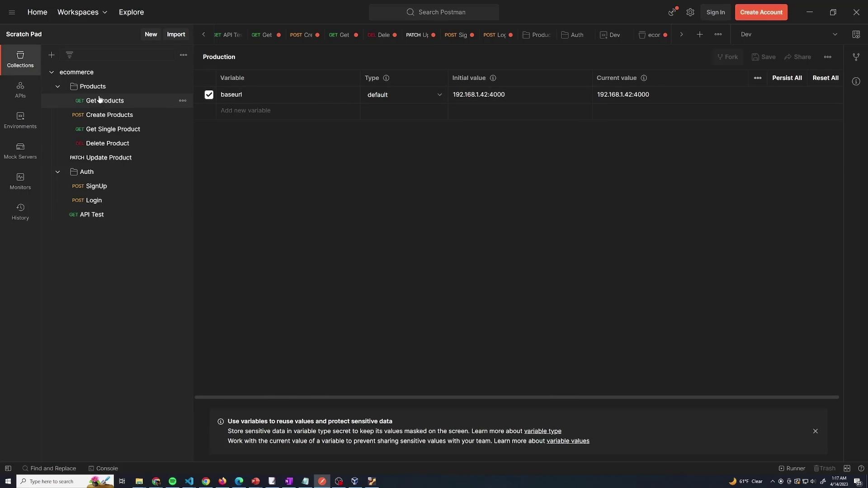Viewport: 868px width, 488px height.
Task: Open the Workspaces menu
Action: pyautogui.click(x=82, y=12)
